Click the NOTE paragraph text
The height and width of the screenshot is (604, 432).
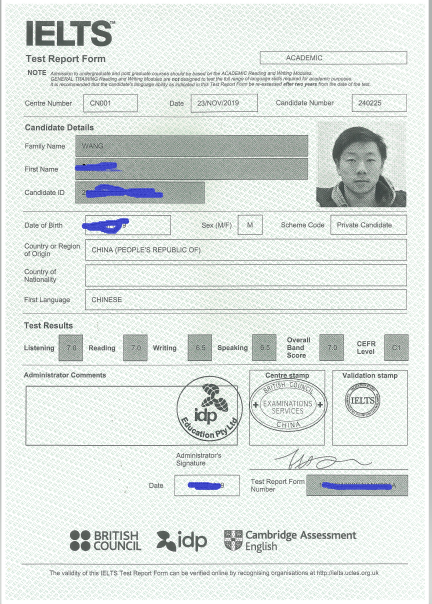[x=210, y=79]
